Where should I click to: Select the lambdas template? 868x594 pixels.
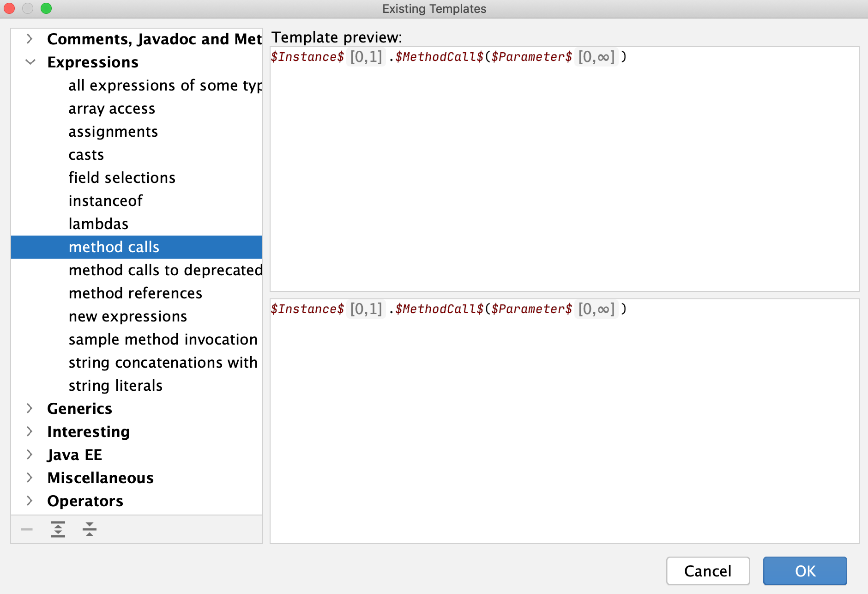tap(98, 224)
